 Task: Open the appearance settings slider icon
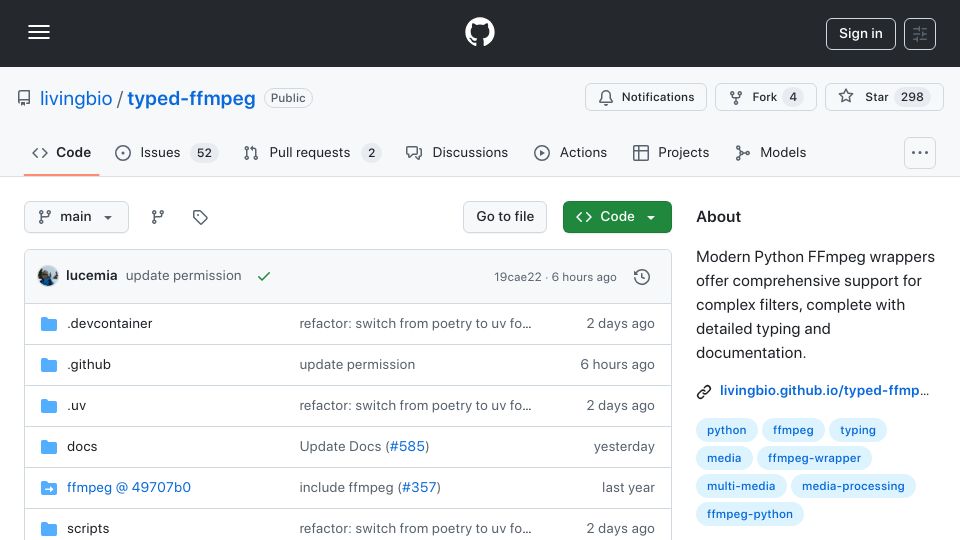point(920,34)
